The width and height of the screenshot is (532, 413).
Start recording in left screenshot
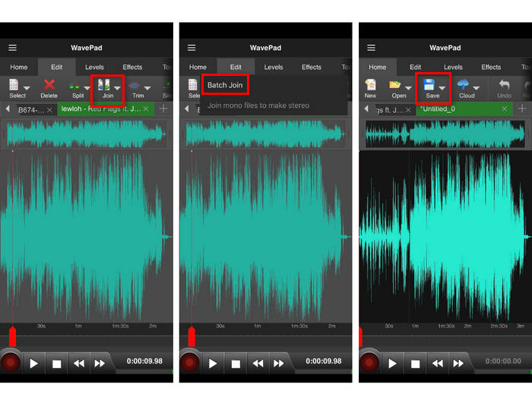pos(11,363)
